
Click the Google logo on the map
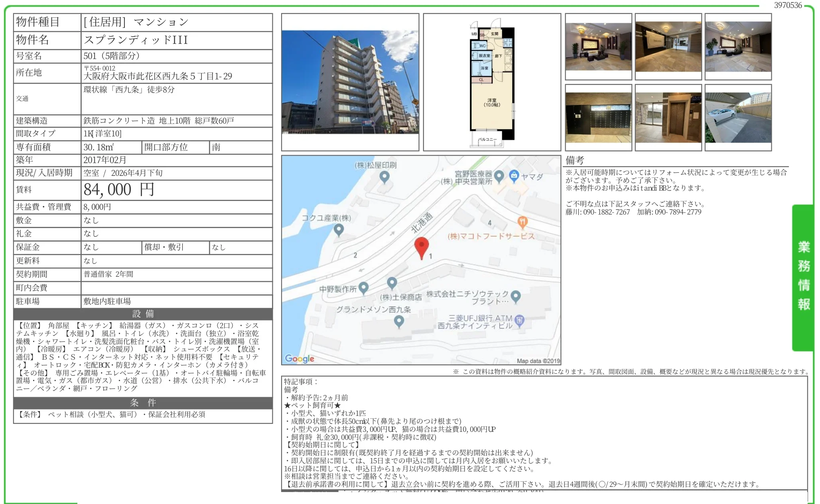pos(300,358)
